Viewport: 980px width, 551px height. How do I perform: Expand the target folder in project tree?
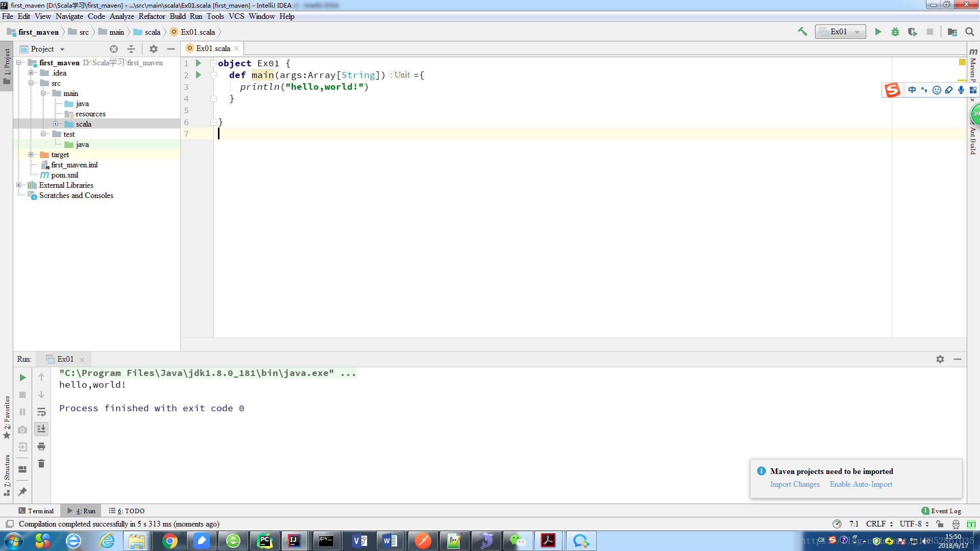(x=31, y=155)
